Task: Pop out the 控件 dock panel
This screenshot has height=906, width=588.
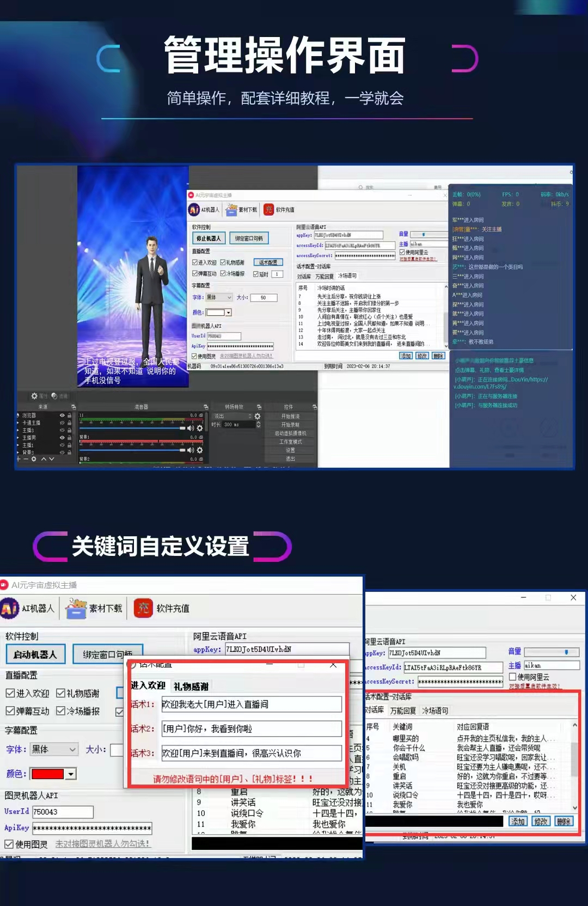Action: 315,407
